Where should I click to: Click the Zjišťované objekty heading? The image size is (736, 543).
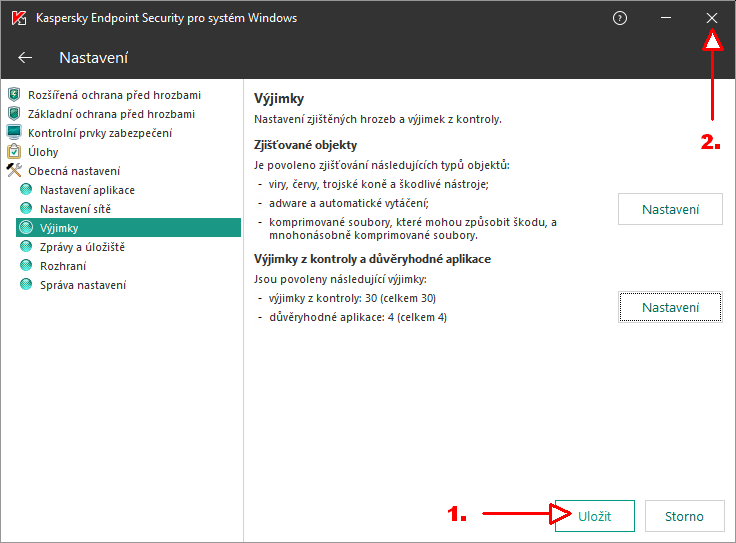(x=306, y=145)
